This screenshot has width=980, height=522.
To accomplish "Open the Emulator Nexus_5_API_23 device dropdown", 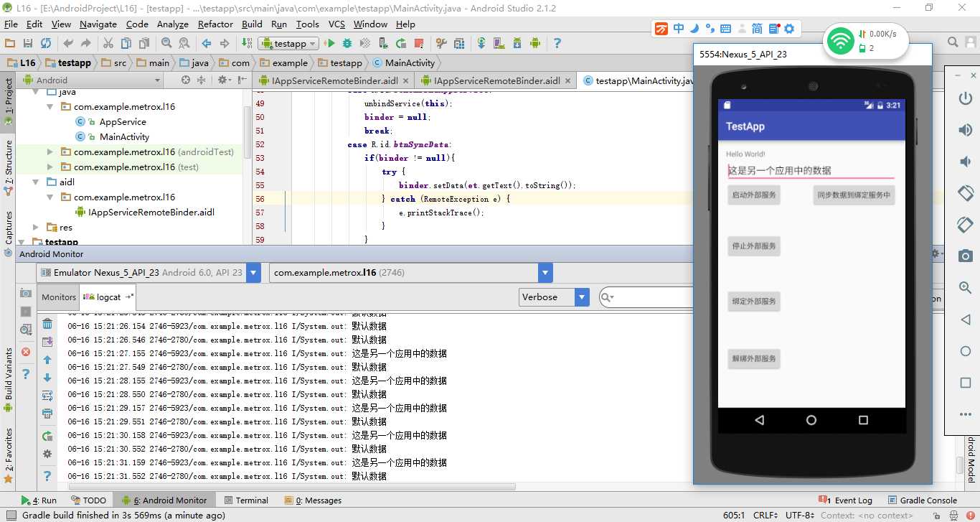I will tap(150, 273).
